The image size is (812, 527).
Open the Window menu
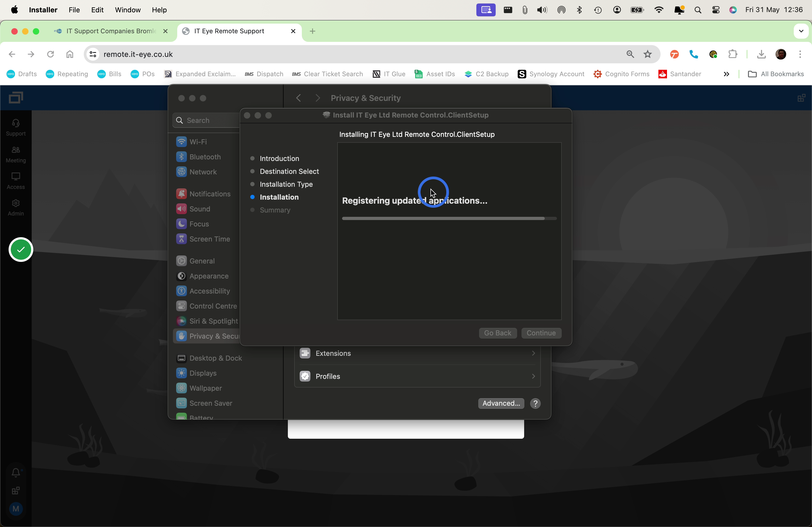[x=128, y=10]
